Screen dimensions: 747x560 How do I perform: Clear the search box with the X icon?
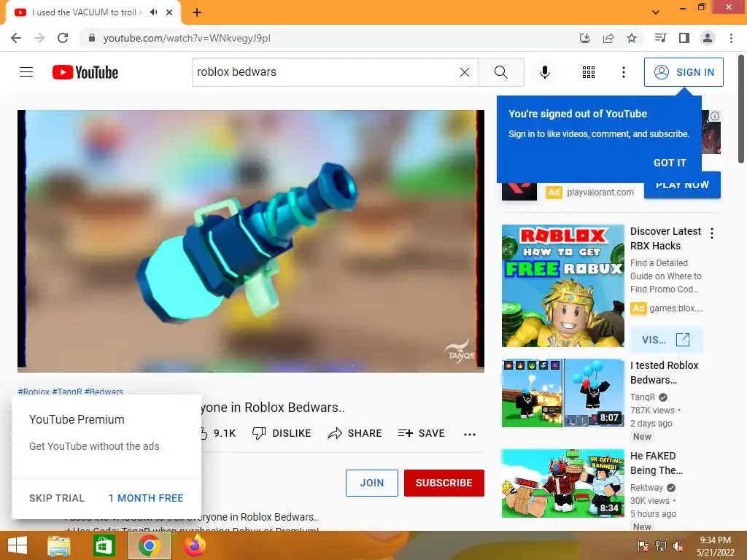[x=465, y=72]
